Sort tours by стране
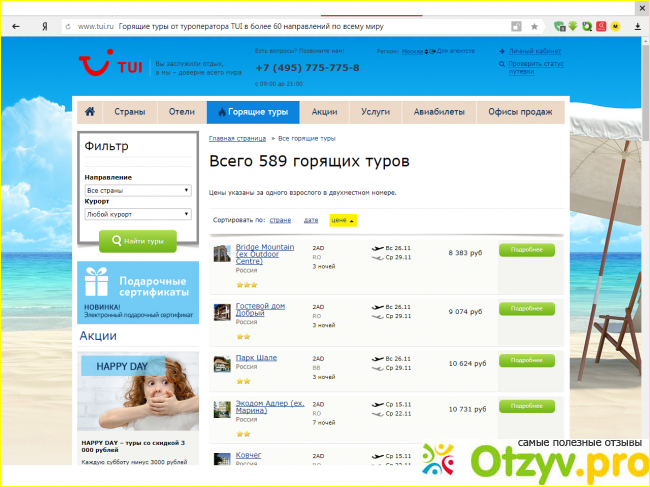Image resolution: width=650 pixels, height=487 pixels. [280, 220]
